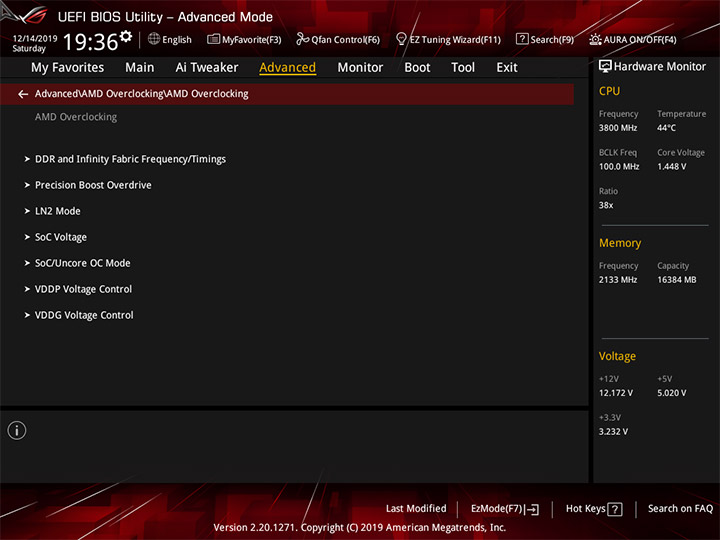Click CPU temperature value 44°C
This screenshot has height=540, width=720.
coord(666,128)
